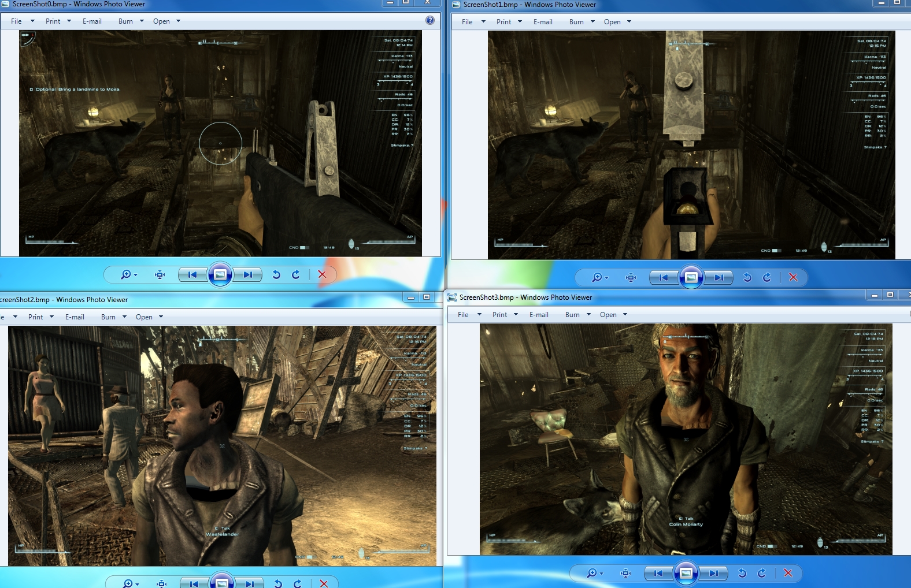
Task: Expand the Open dropdown in ScreenShot3 viewer
Action: click(x=625, y=315)
